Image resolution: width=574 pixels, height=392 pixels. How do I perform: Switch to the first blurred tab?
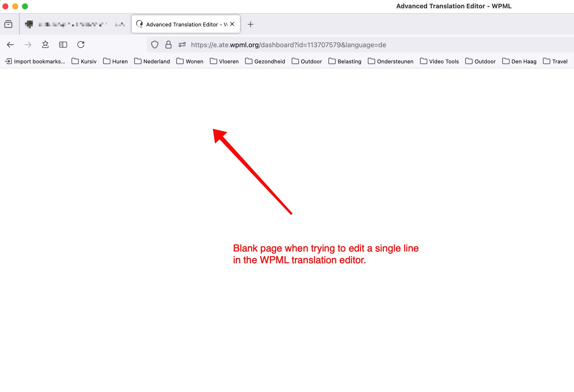(74, 24)
